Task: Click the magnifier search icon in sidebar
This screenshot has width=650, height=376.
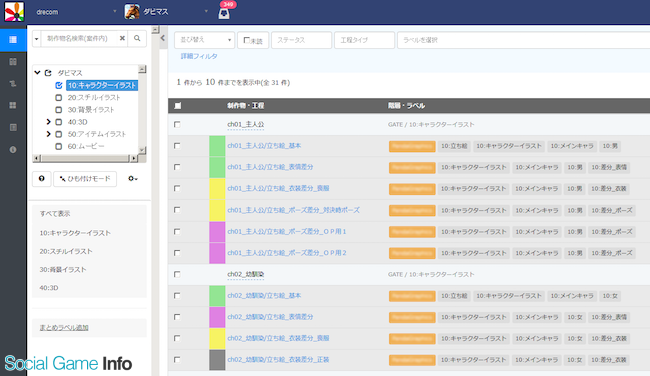Action: [137, 39]
